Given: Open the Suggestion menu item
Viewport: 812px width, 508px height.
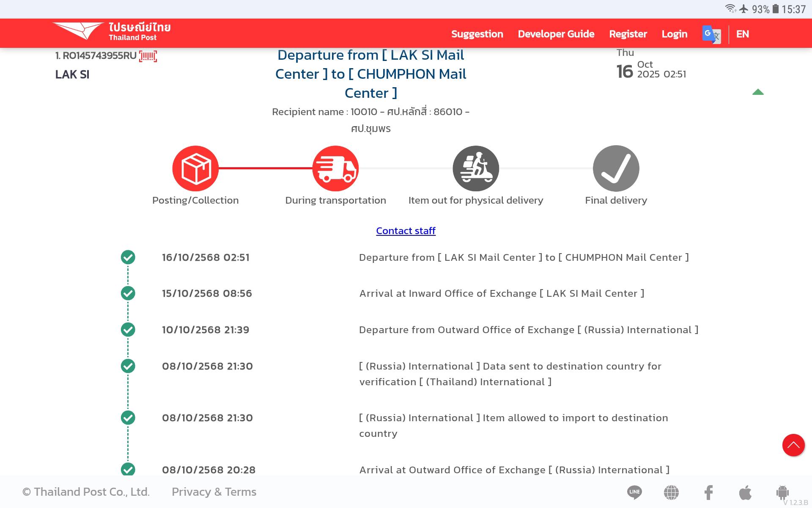Looking at the screenshot, I should [477, 34].
